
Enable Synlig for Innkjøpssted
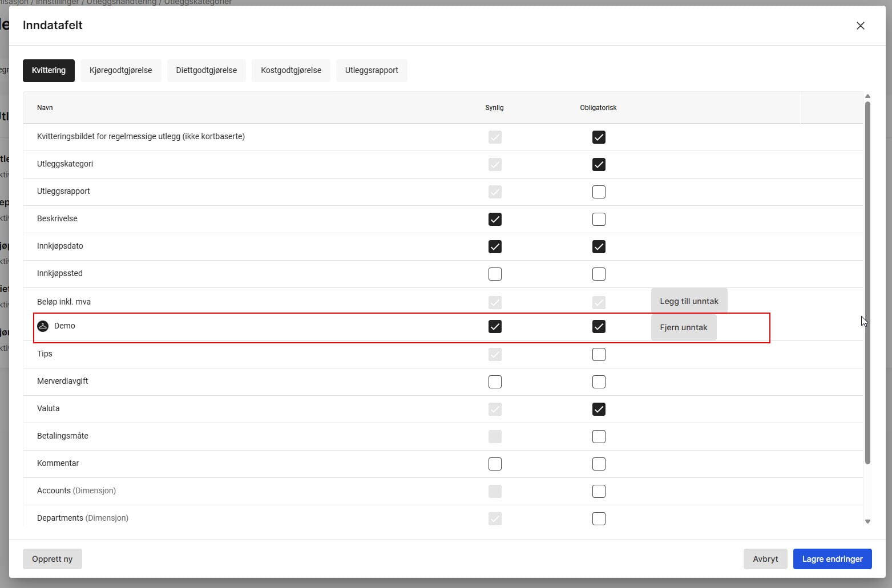[x=495, y=274]
